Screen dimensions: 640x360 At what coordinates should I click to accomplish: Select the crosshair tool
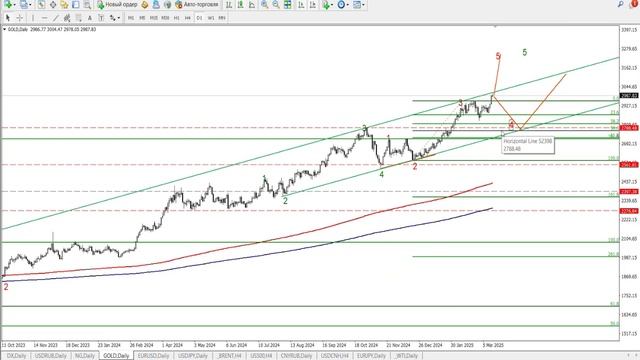(x=19, y=18)
